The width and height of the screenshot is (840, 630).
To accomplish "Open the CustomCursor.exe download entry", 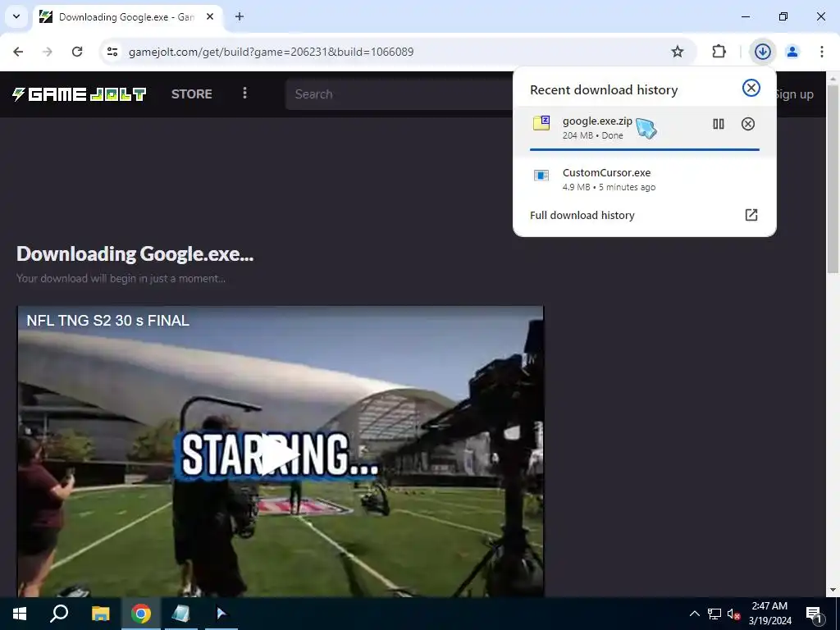I will click(x=645, y=179).
